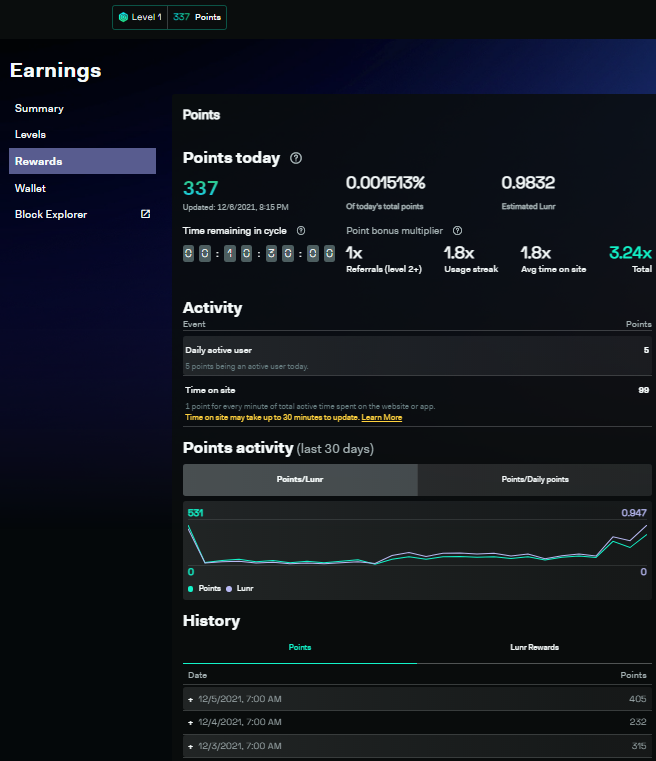Switch chart to Points/Daily points view
The image size is (656, 761).
(x=535, y=480)
